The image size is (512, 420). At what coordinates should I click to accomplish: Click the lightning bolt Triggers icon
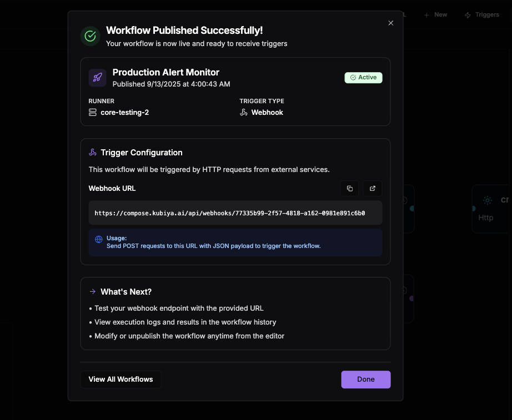pos(468,15)
